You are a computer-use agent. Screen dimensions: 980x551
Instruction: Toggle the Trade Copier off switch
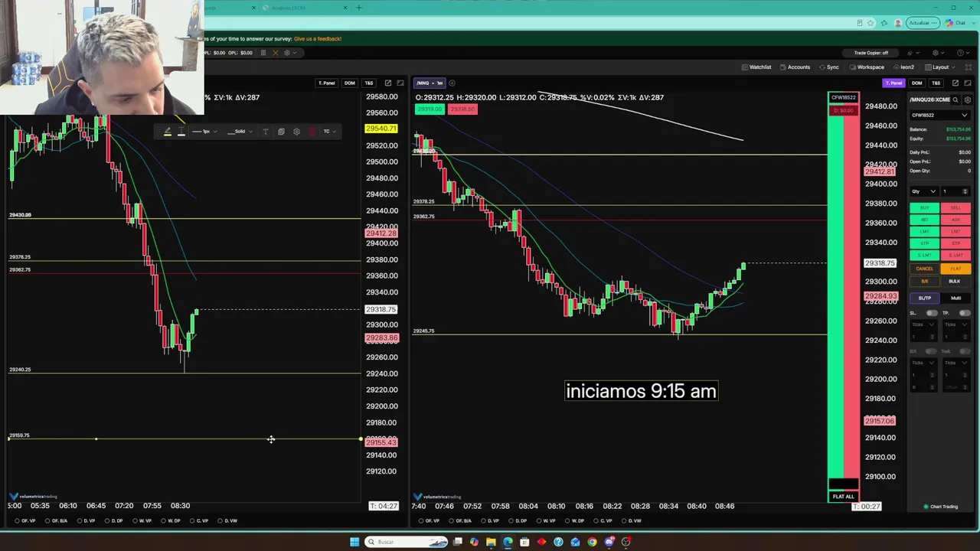point(871,53)
